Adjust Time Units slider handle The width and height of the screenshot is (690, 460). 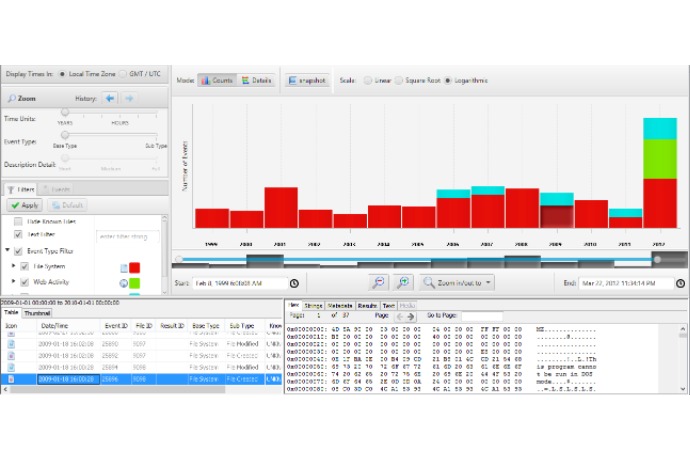(x=65, y=112)
